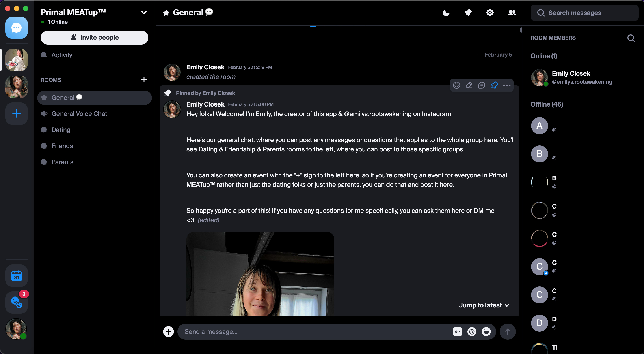This screenshot has height=354, width=644.
Task: Open the second community avatar in sidebar
Action: click(x=17, y=87)
